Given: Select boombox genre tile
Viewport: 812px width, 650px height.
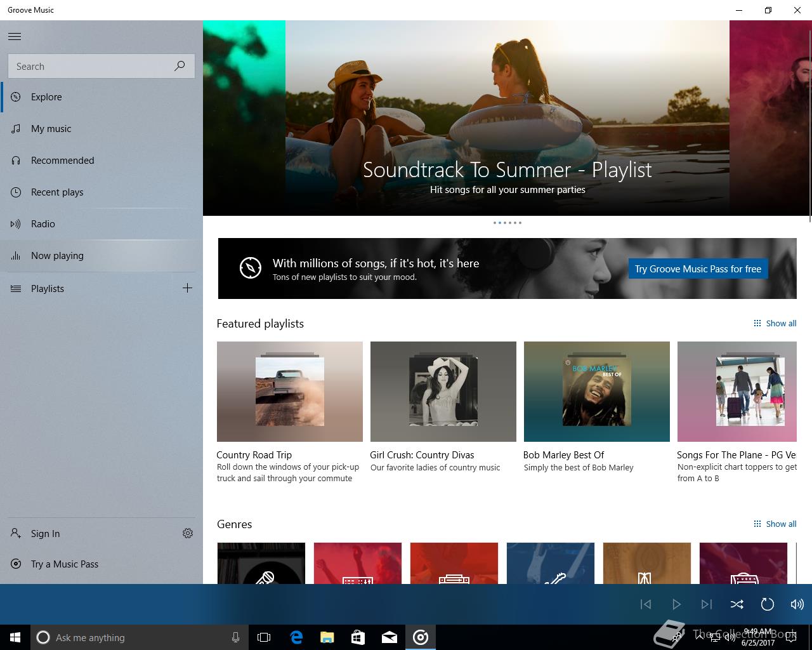Looking at the screenshot, I should [x=454, y=564].
